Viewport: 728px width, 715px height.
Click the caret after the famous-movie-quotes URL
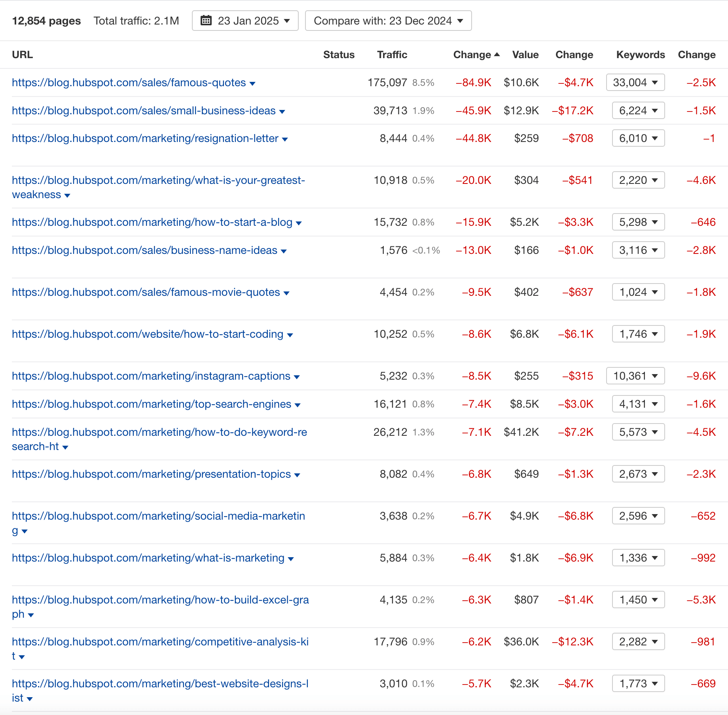click(x=286, y=293)
